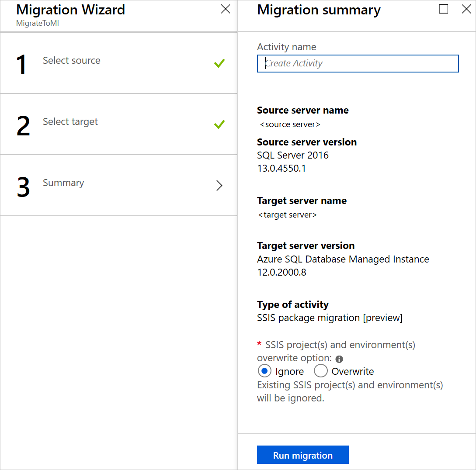Choose the Overwrite option label
Image resolution: width=476 pixels, height=470 pixels.
coord(352,371)
